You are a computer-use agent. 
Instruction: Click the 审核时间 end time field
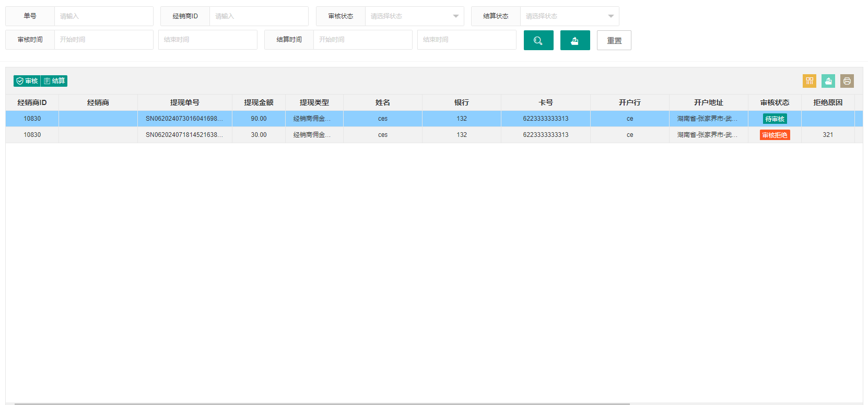point(208,40)
